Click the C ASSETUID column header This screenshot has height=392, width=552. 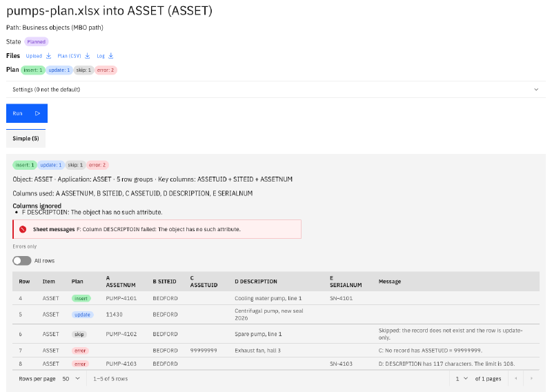[x=204, y=282]
